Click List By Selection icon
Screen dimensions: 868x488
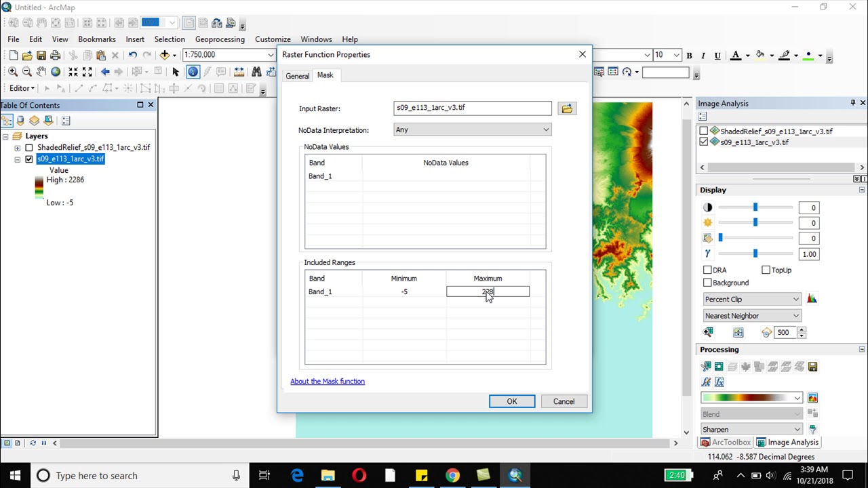(x=49, y=121)
